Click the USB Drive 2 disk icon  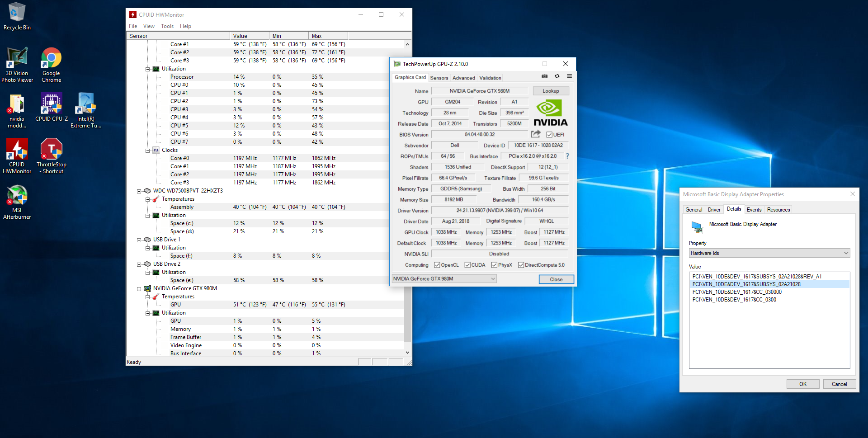tap(147, 264)
